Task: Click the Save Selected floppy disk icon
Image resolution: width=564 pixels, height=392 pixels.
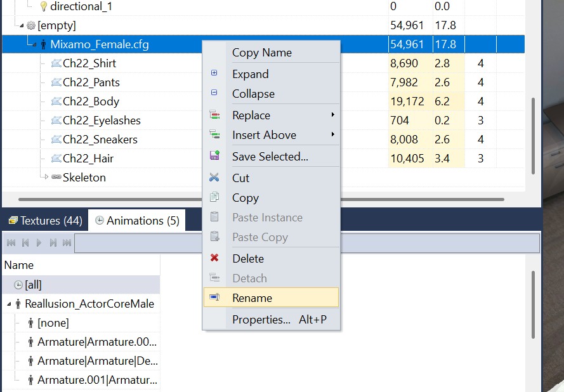Action: click(214, 155)
